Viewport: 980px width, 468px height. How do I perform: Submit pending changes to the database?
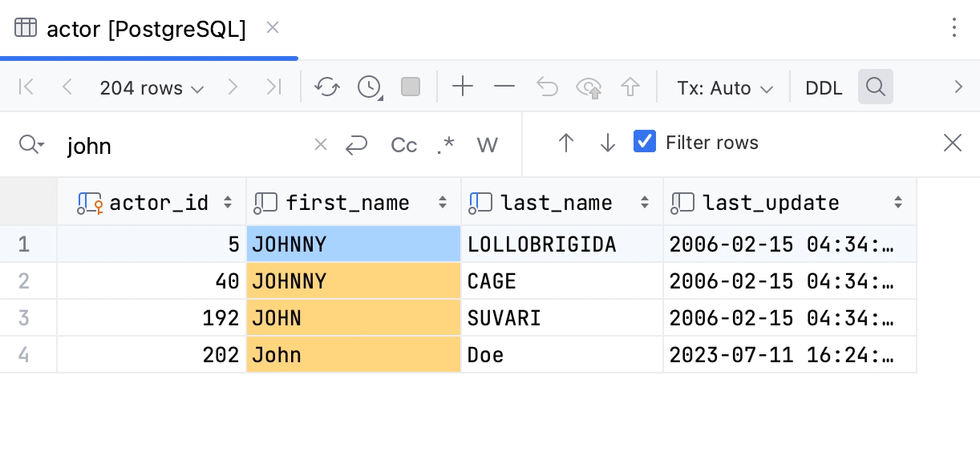589,87
